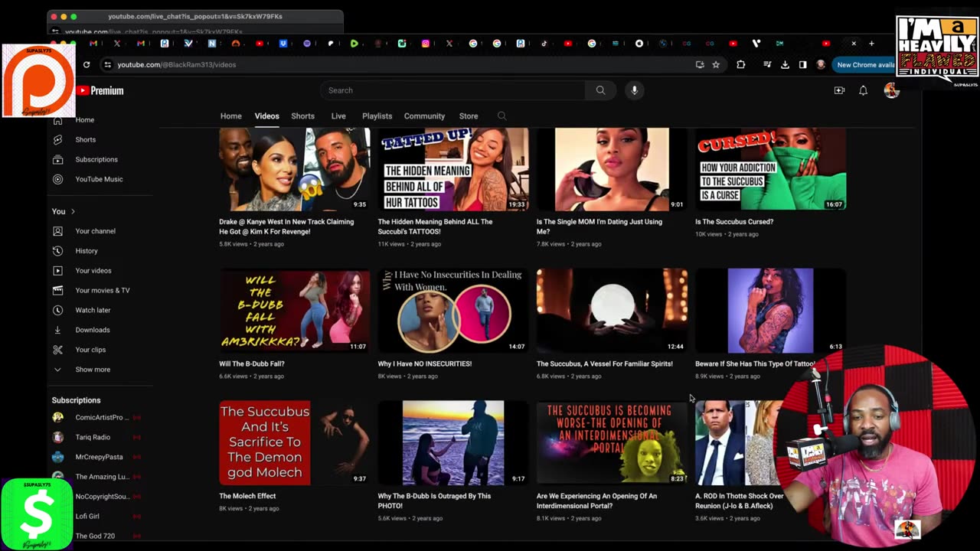Open the Community tab

(x=424, y=116)
